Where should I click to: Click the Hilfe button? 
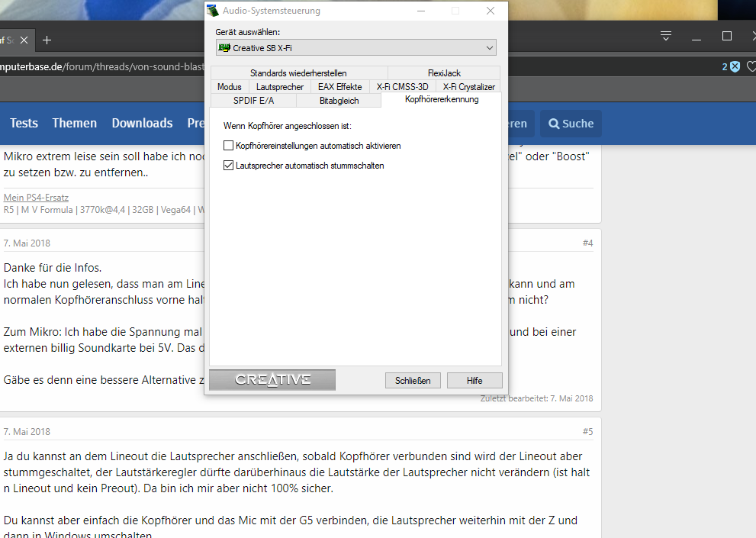click(475, 380)
